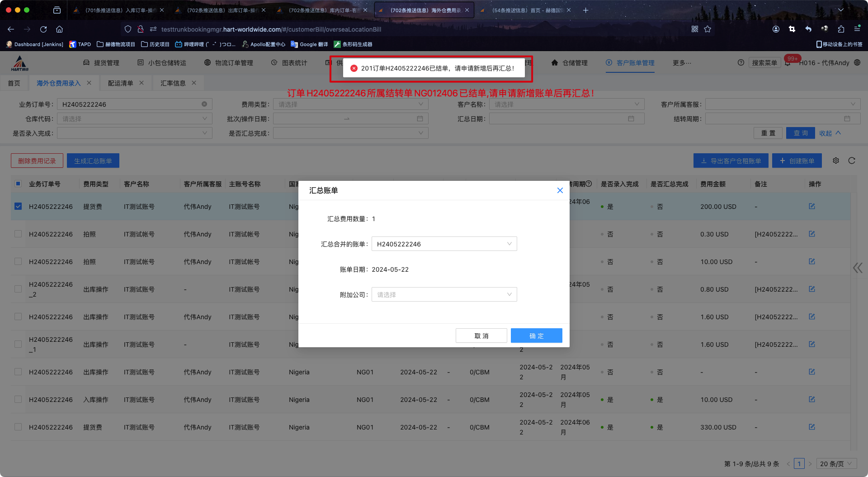
Task: Uncheck the selected H2405222246 提货费 row
Action: [18, 206]
